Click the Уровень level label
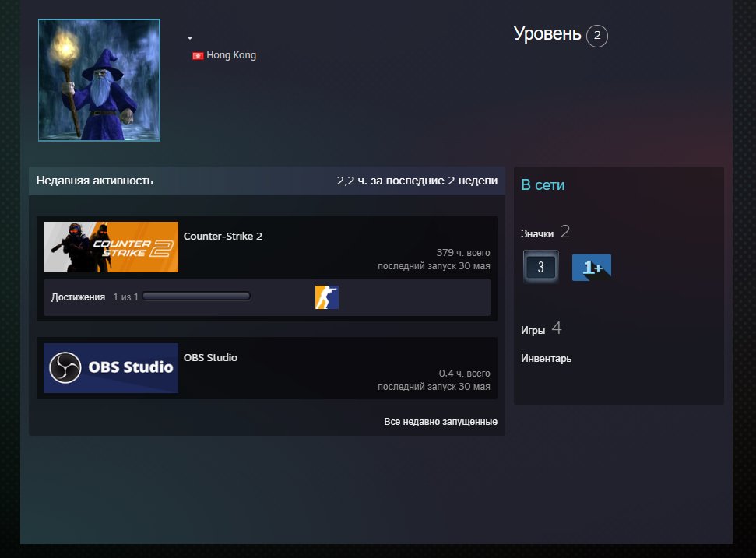The image size is (756, 558). point(547,33)
